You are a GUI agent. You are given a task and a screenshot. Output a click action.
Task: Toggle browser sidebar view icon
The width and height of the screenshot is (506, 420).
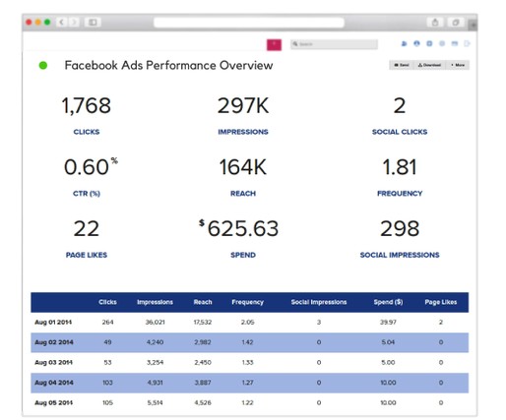tap(93, 22)
